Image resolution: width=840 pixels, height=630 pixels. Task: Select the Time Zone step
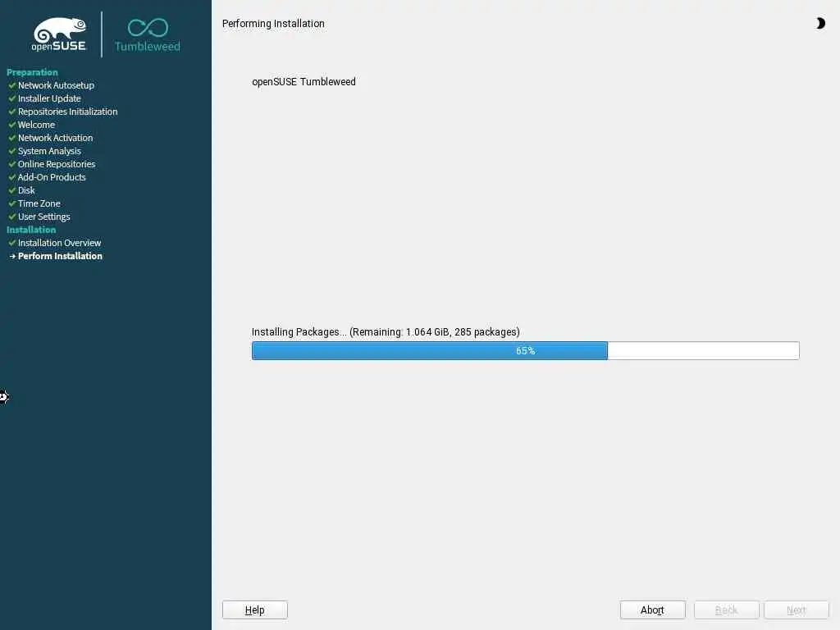pyautogui.click(x=39, y=203)
